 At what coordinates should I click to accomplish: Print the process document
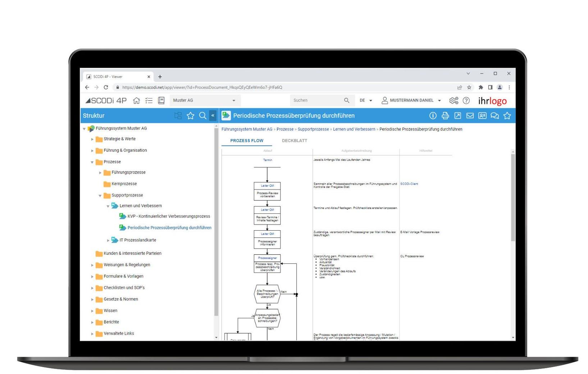click(445, 116)
